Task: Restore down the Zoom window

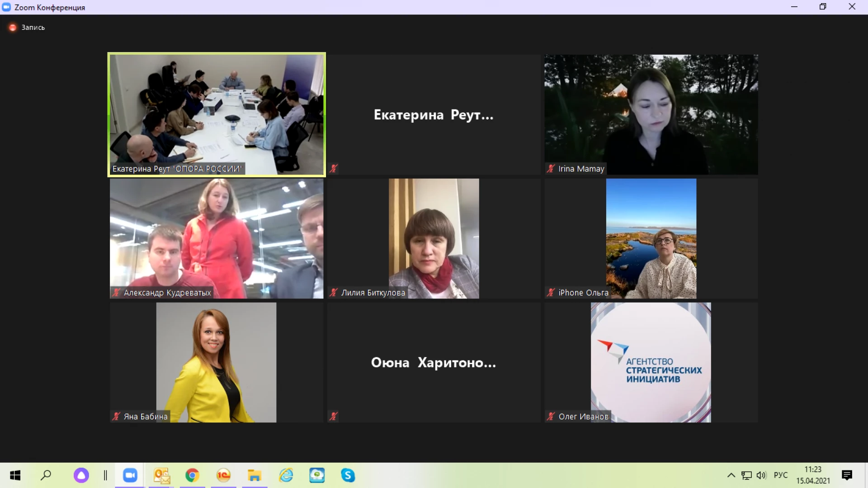Action: pyautogui.click(x=823, y=7)
